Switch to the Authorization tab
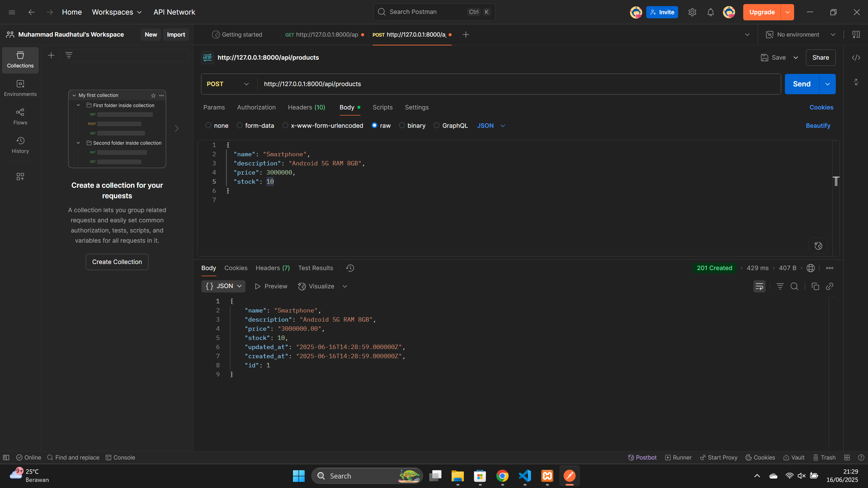The height and width of the screenshot is (488, 868). [256, 107]
